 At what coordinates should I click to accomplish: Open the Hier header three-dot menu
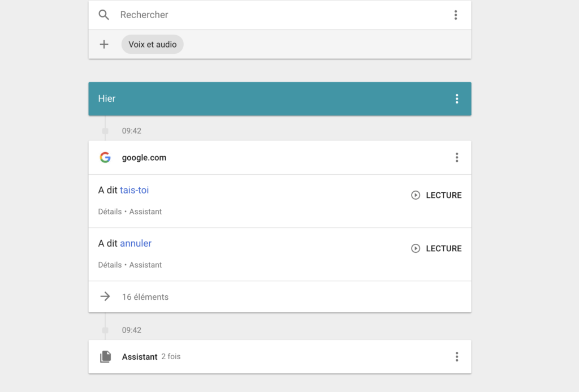457,98
